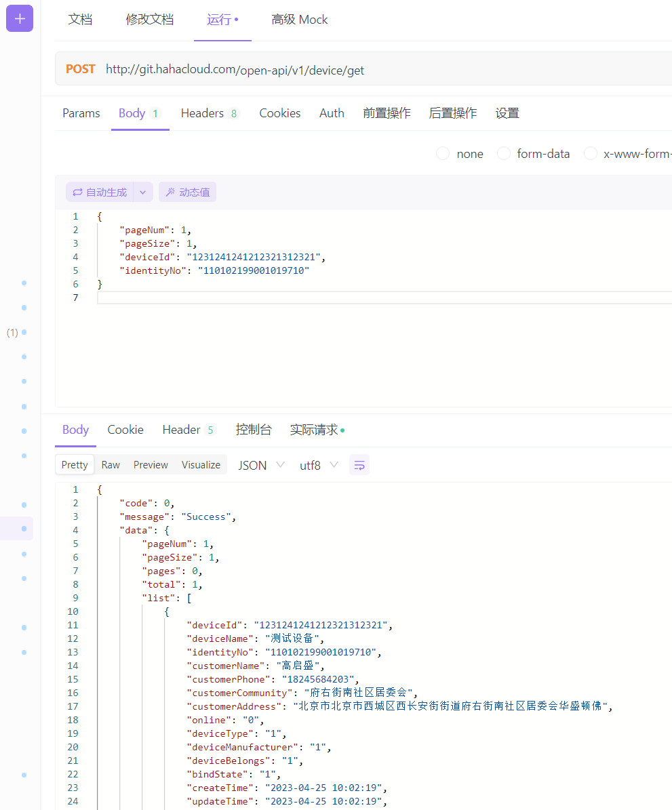Viewport: 672px width, 810px height.
Task: Click the "customerAddress" line in the response
Action: tap(399, 706)
